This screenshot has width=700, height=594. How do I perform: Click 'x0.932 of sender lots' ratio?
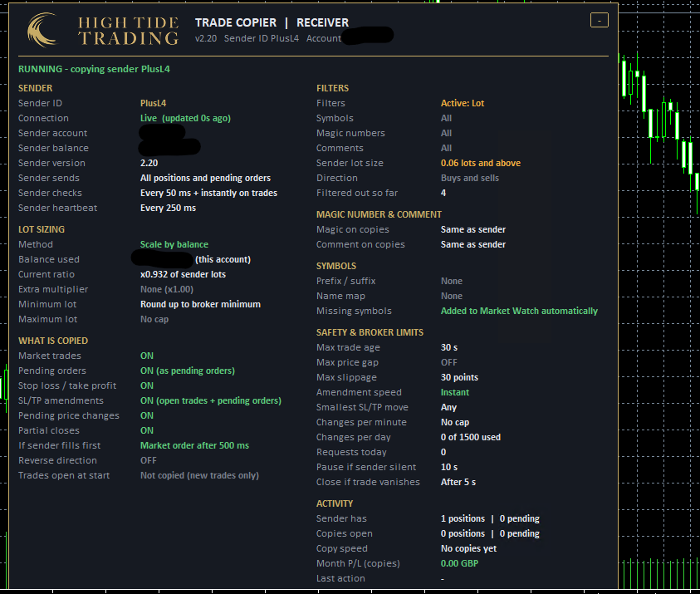pyautogui.click(x=183, y=275)
